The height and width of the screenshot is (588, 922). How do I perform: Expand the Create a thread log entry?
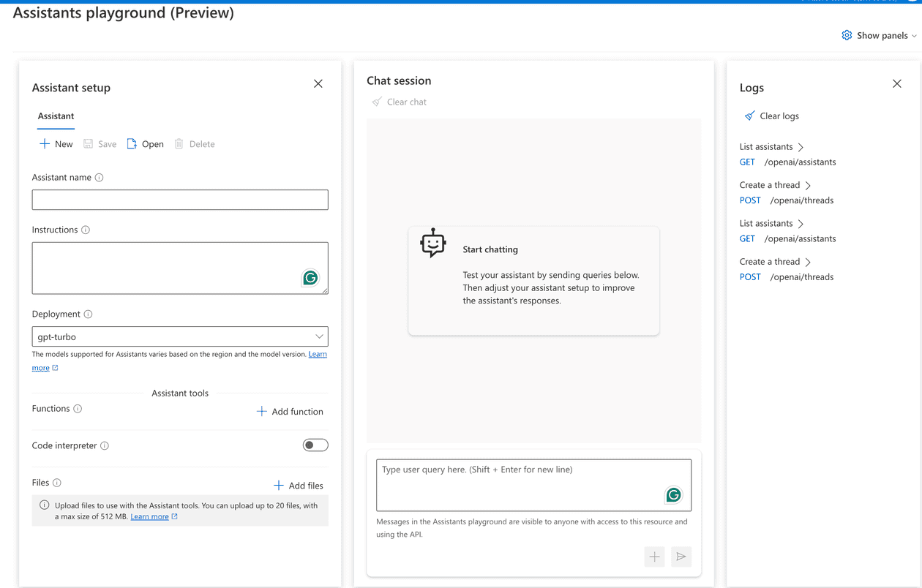pyautogui.click(x=775, y=184)
